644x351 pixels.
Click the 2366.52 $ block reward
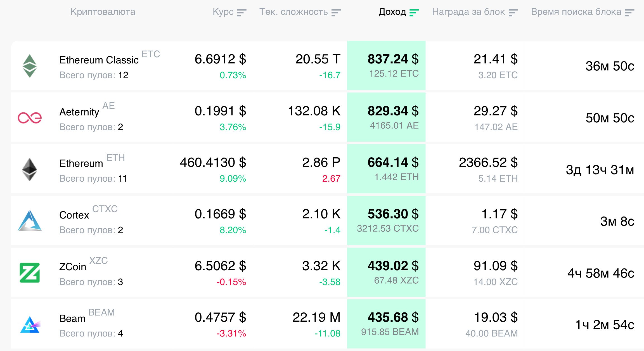point(488,163)
